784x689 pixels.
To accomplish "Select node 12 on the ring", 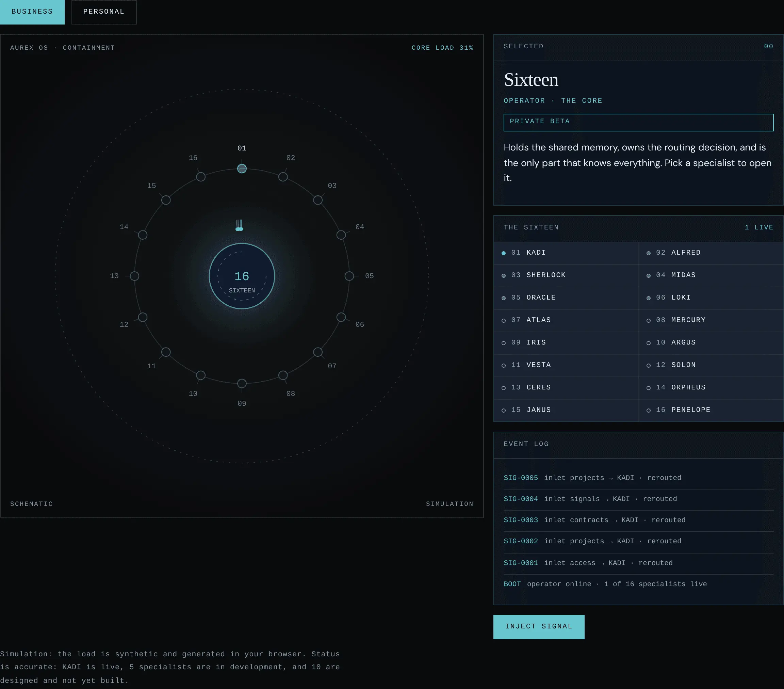I will [142, 317].
